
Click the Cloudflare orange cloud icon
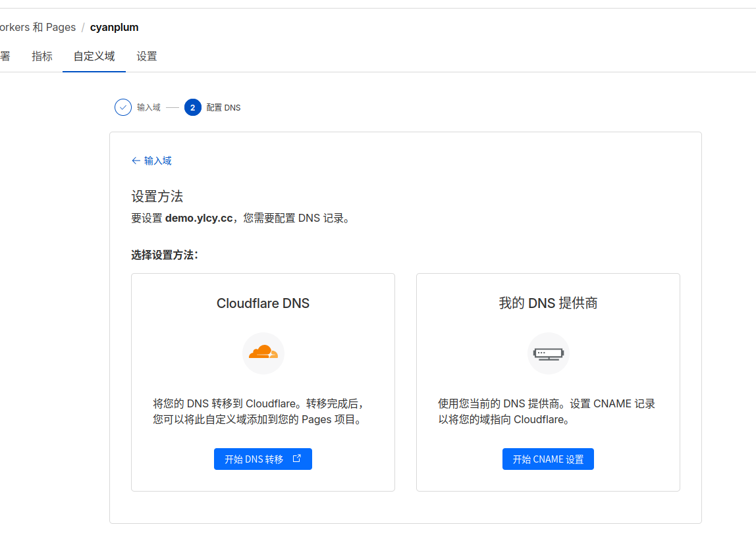(x=263, y=353)
